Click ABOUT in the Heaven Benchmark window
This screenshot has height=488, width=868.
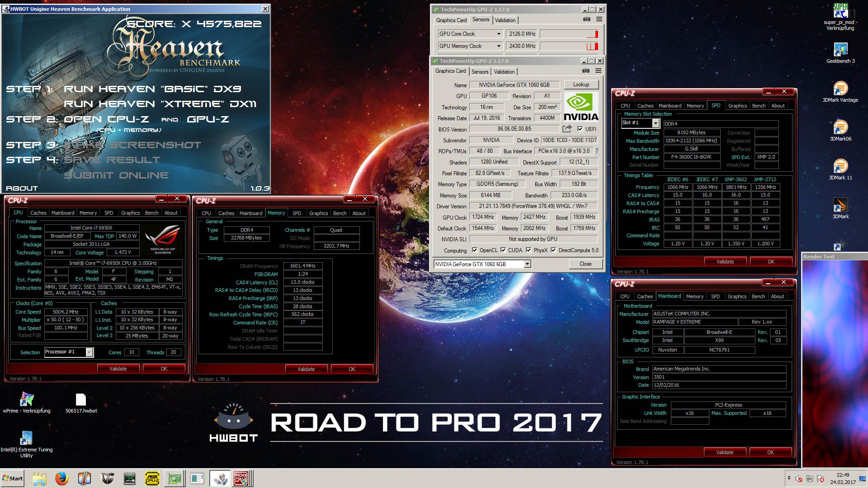point(22,188)
